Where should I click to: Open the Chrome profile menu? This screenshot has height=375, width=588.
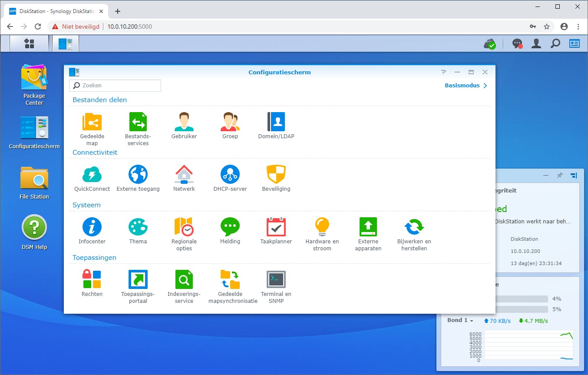pos(564,27)
